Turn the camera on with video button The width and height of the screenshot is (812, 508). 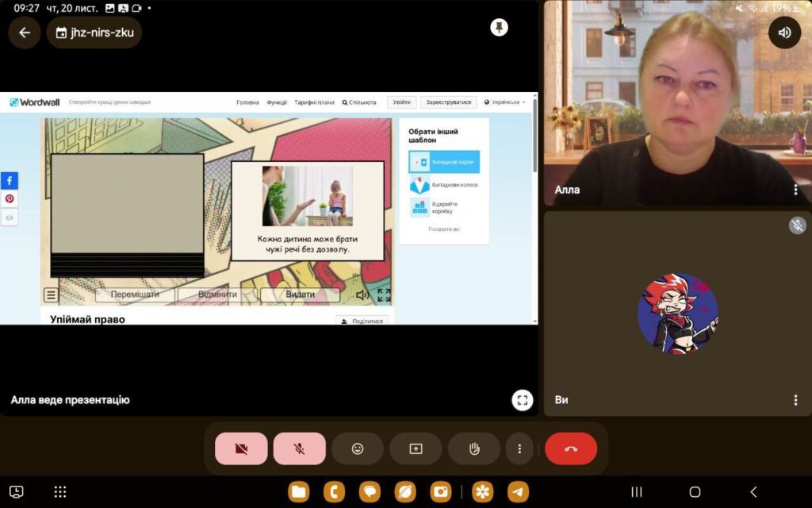tap(241, 448)
